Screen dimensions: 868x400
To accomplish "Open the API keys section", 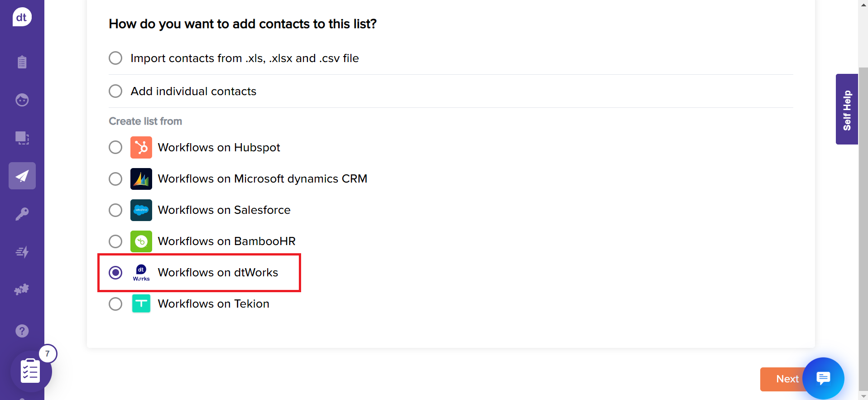I will (21, 213).
